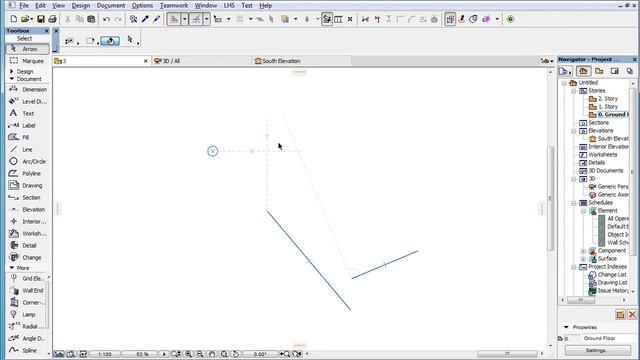Click the 1:100 scale button
The height and width of the screenshot is (360, 640).
pos(104,354)
